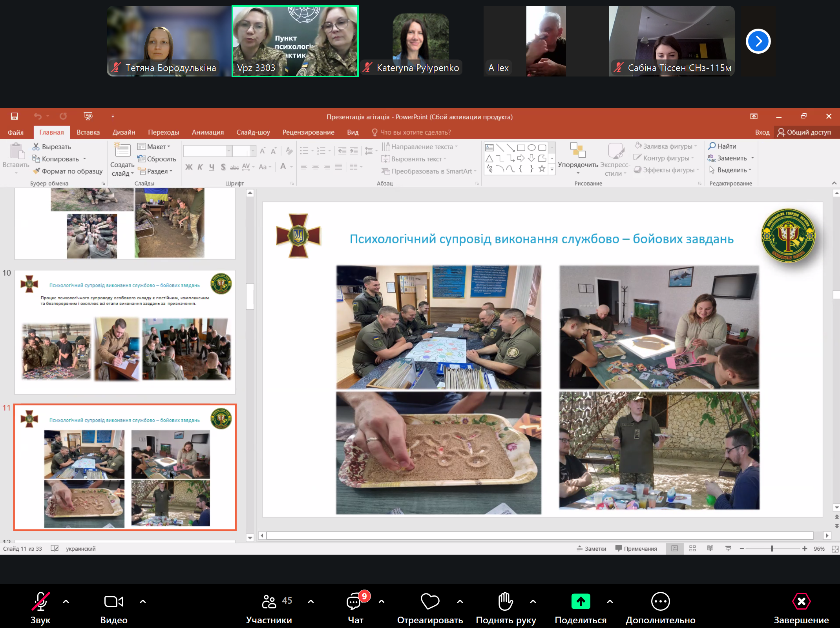Open audio options arrow next to Звук

tap(66, 601)
